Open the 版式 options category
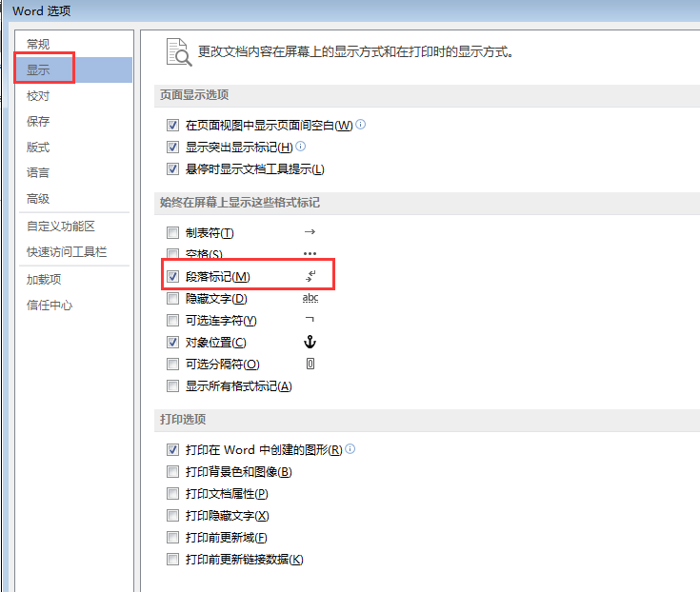This screenshot has width=700, height=592. tap(38, 148)
